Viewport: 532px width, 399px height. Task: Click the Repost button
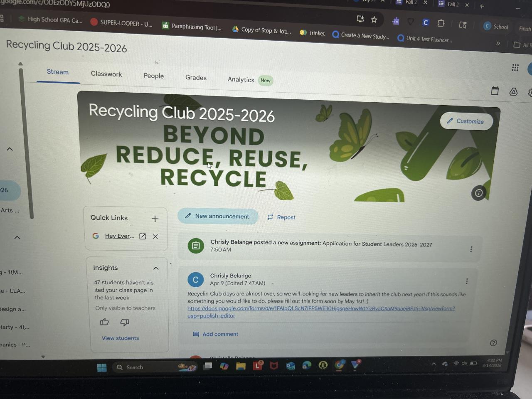pyautogui.click(x=281, y=217)
